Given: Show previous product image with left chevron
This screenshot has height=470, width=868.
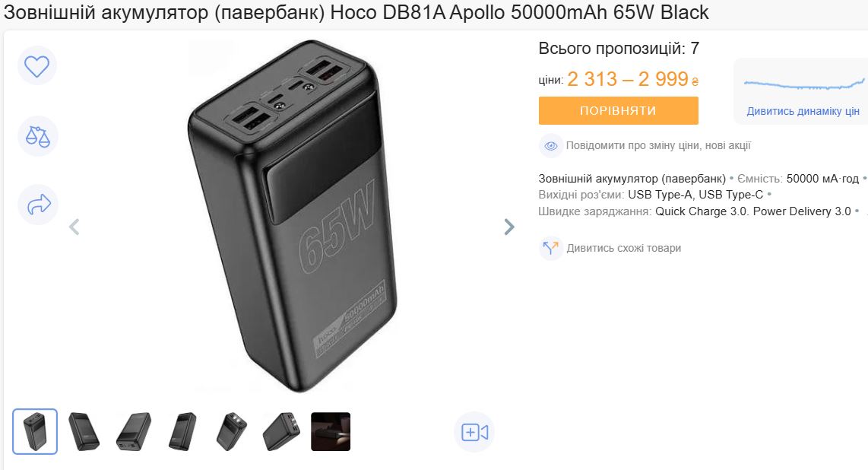Looking at the screenshot, I should (74, 227).
